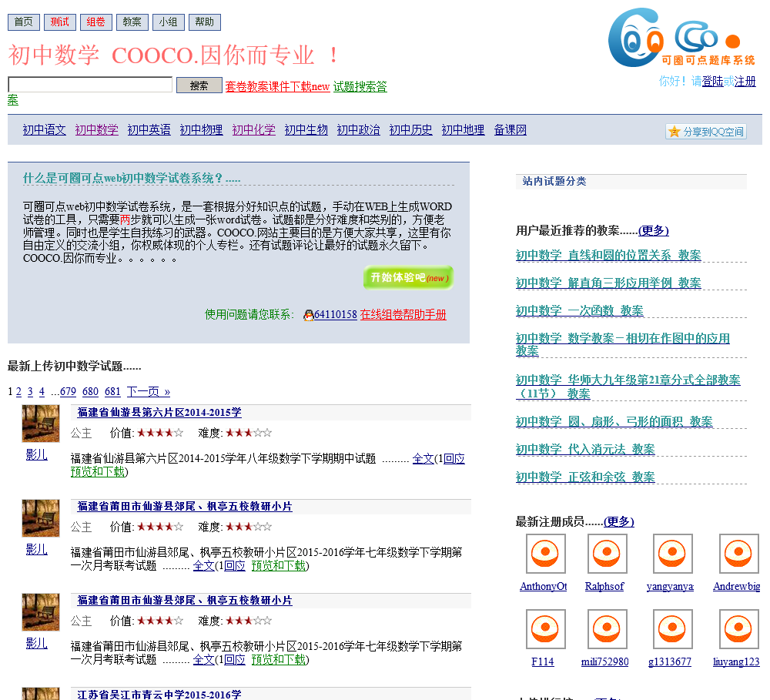Open Andrewbig's member avatar

(738, 554)
